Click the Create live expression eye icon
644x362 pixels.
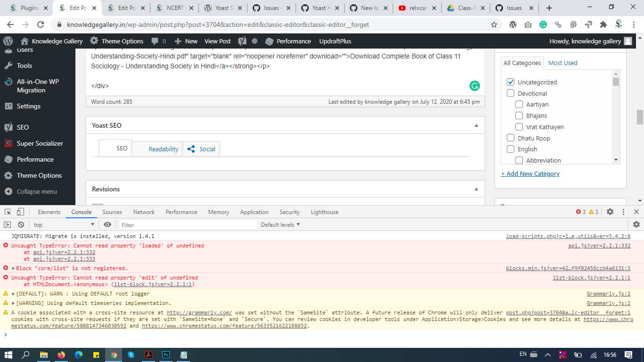coord(107,224)
